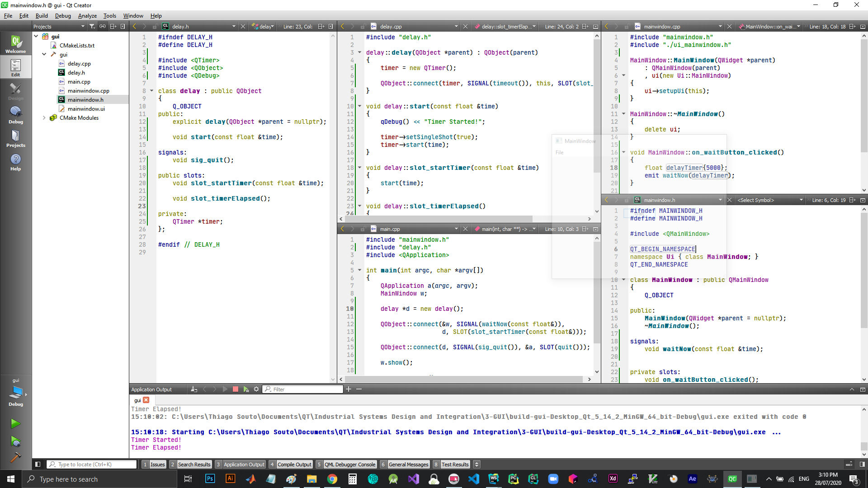Open the Welcome mode
The width and height of the screenshot is (868, 488).
(15, 44)
